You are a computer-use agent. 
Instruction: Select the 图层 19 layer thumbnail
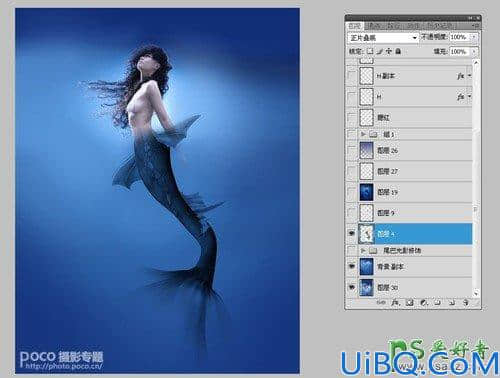[x=367, y=192]
